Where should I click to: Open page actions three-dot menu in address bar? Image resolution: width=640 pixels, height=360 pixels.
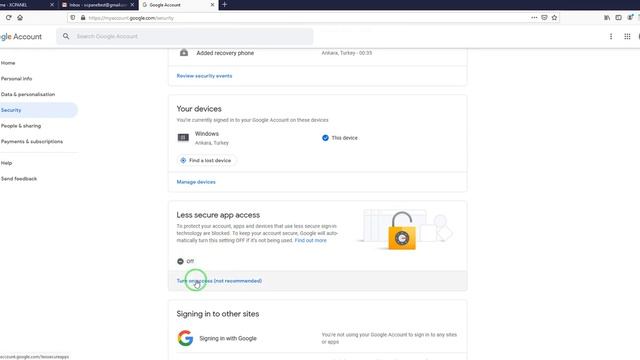coord(534,18)
